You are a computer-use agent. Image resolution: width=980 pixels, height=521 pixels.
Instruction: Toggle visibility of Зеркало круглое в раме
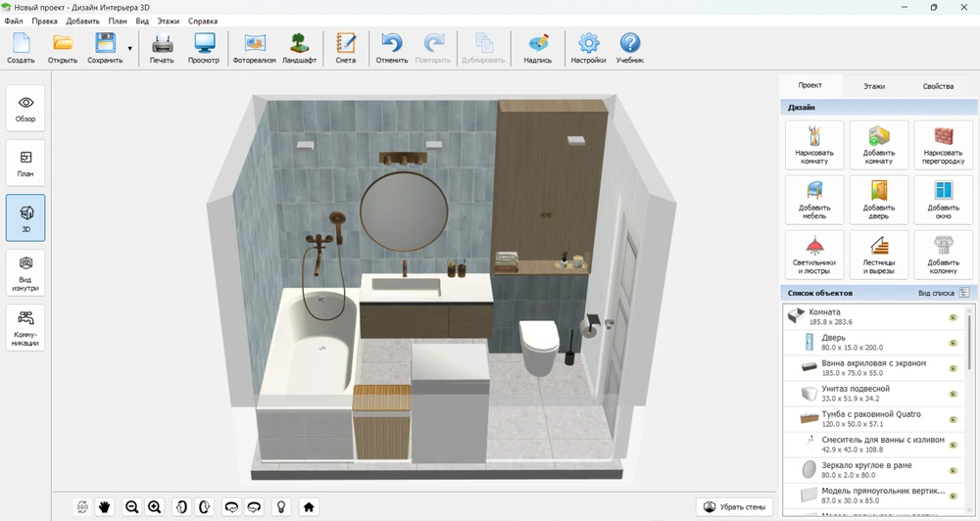(952, 470)
